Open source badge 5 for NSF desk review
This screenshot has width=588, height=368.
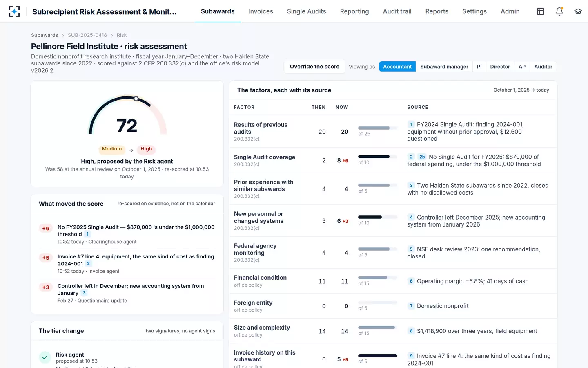(x=411, y=249)
